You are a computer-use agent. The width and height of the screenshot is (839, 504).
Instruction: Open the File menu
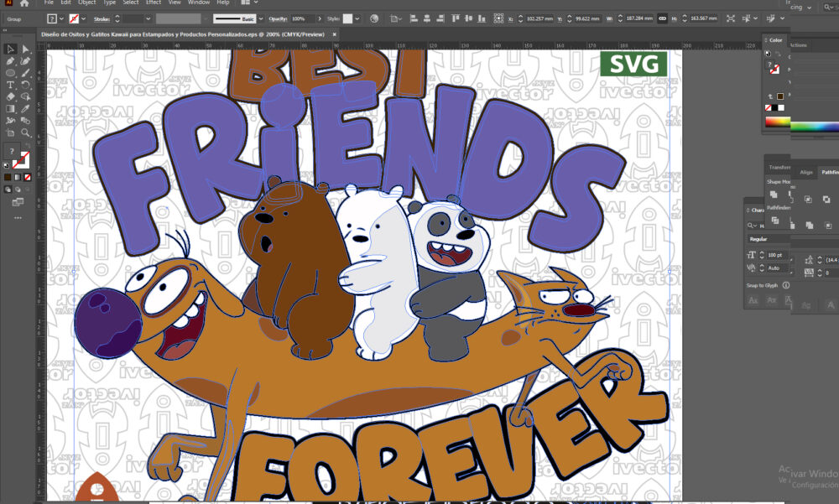(x=49, y=3)
